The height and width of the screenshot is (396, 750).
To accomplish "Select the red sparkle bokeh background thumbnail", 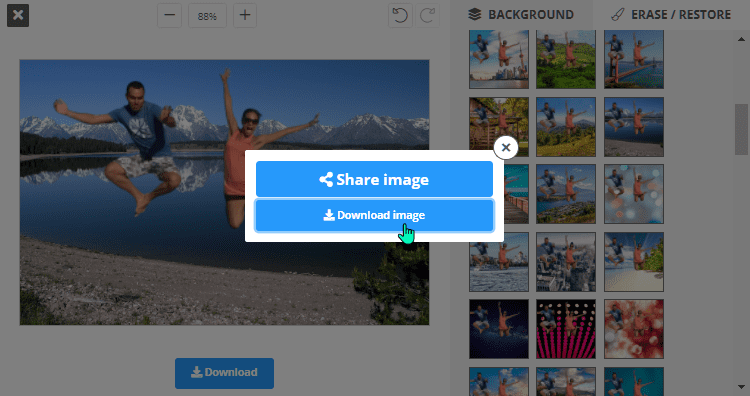I will 634,329.
